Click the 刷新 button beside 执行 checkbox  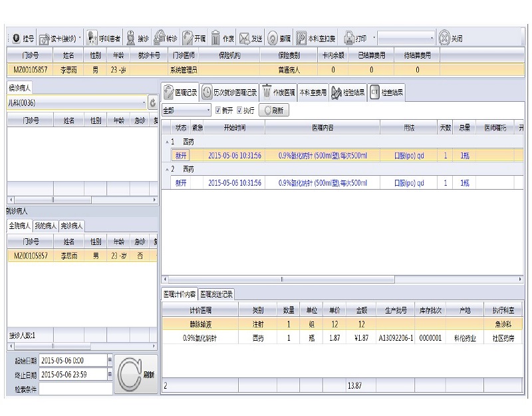275,110
